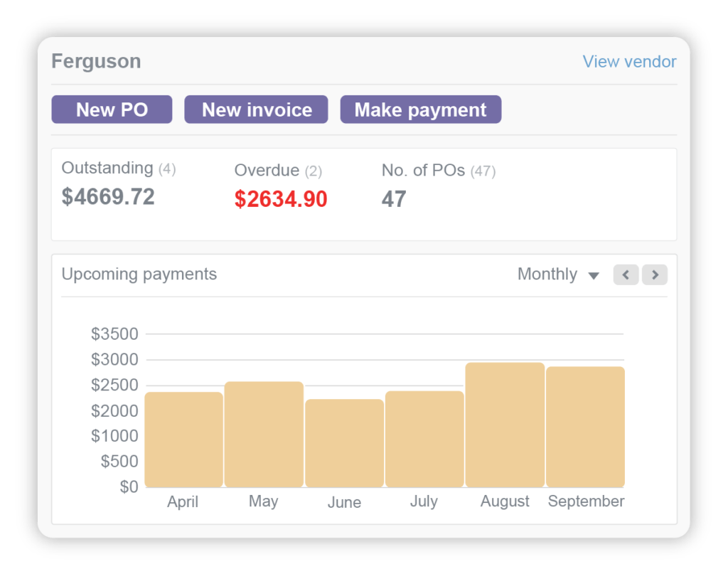Click the No. of POs value 47
This screenshot has width=728, height=569.
click(394, 199)
